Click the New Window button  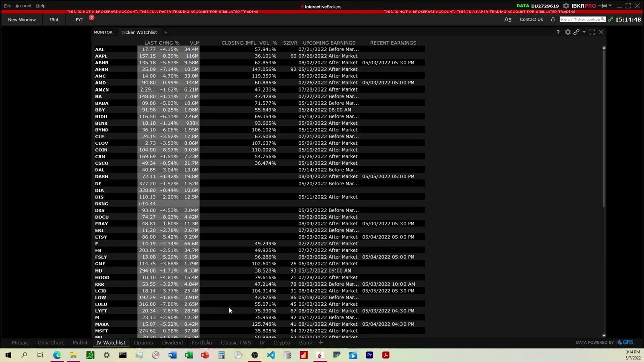click(x=22, y=19)
